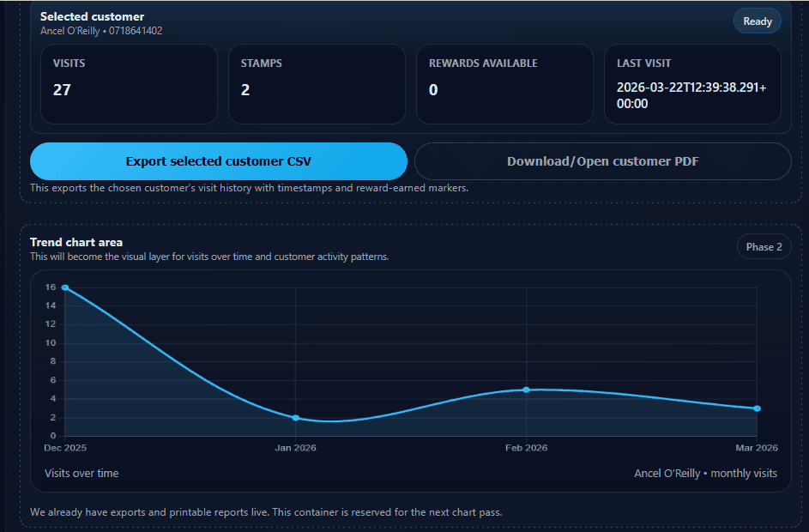The width and height of the screenshot is (809, 532).
Task: Click the Export selected customer CSV button
Action: click(219, 161)
